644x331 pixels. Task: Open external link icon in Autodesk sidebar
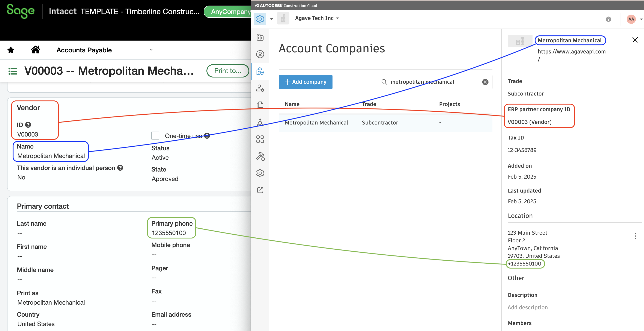pyautogui.click(x=260, y=190)
